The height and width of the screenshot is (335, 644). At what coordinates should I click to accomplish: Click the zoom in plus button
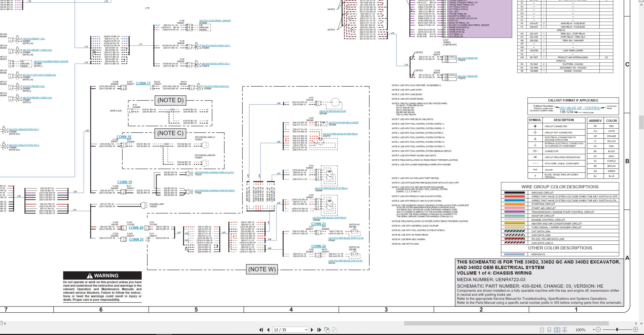pyautogui.click(x=635, y=329)
